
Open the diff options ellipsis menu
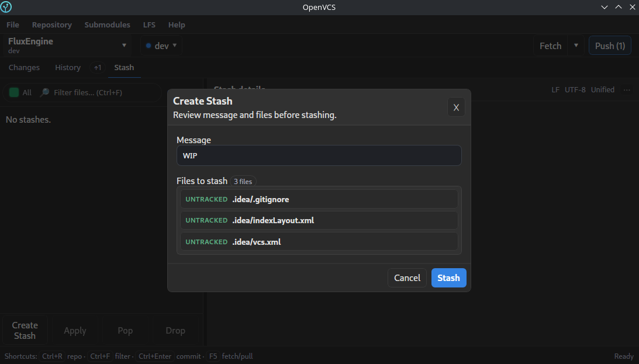pyautogui.click(x=627, y=89)
